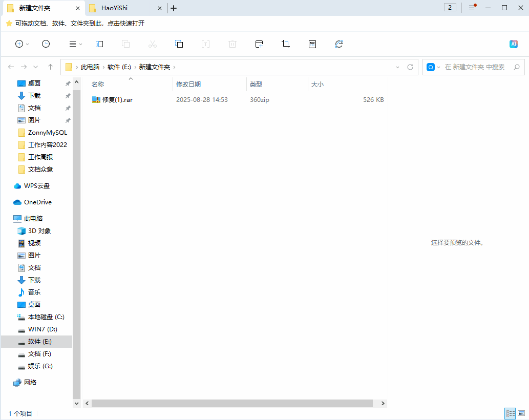Expand the view mode dropdown arrow

click(80, 44)
